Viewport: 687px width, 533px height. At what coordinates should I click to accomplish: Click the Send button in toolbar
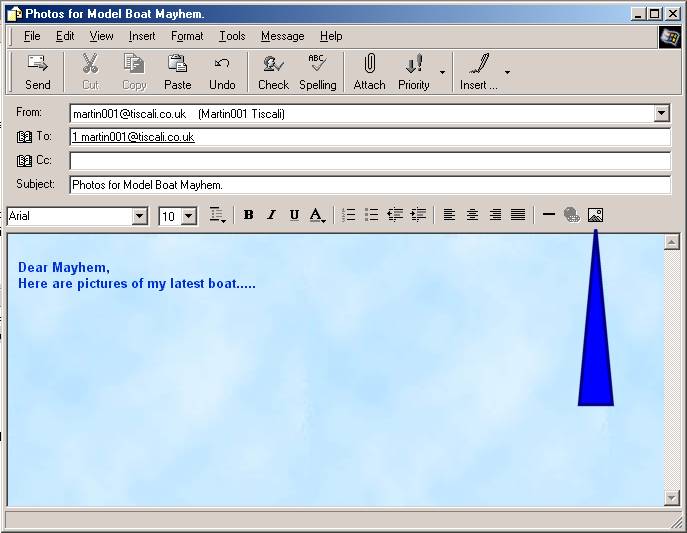pos(38,72)
